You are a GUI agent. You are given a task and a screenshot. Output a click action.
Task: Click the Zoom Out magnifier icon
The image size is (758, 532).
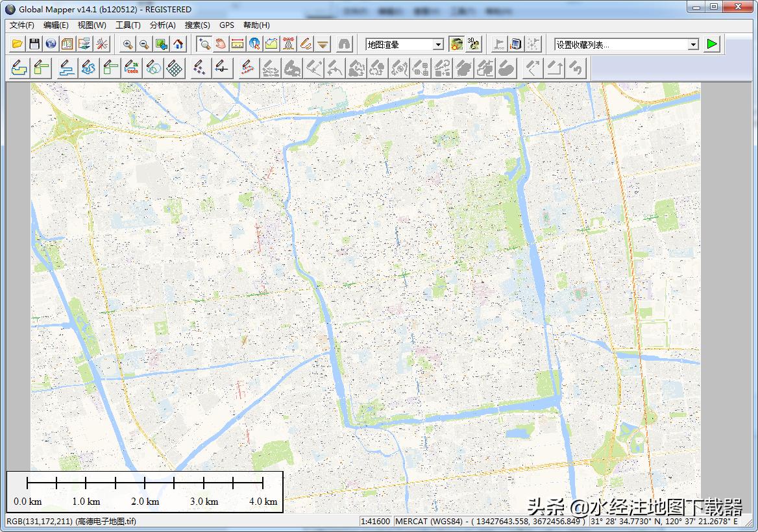(x=144, y=44)
